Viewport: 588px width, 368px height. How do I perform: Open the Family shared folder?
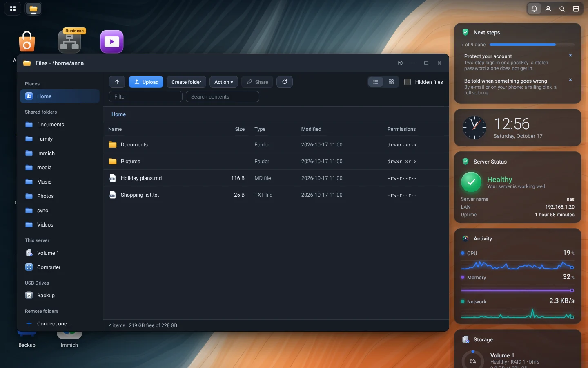tap(60, 139)
